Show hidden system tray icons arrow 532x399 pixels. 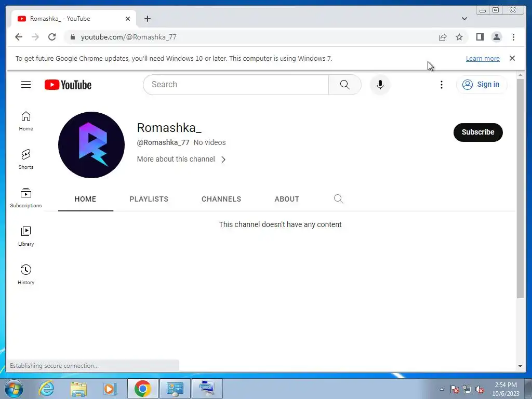442,389
